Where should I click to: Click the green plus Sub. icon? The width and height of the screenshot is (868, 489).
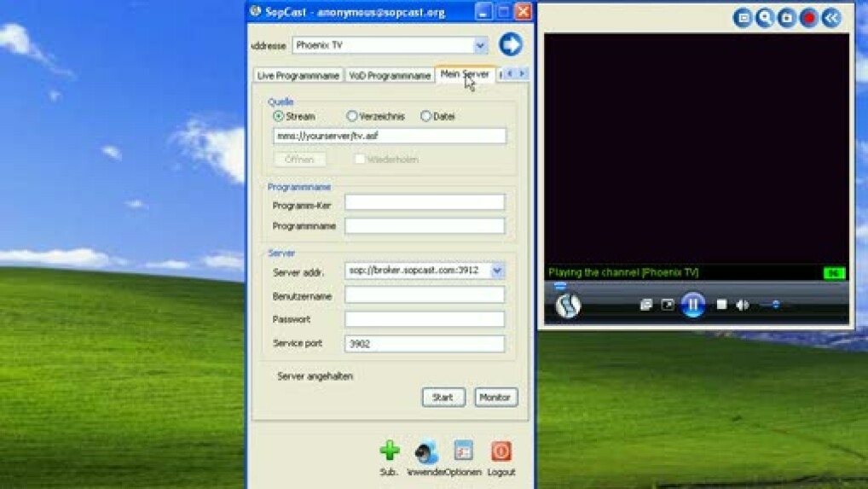(x=390, y=451)
